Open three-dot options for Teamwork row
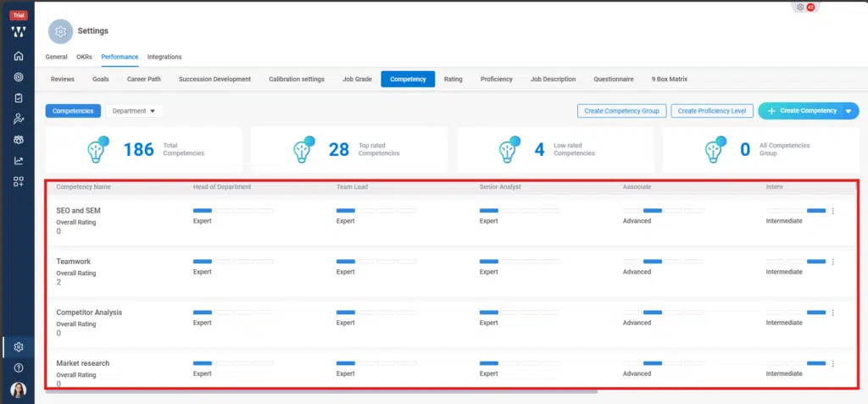The image size is (868, 404). 833,262
